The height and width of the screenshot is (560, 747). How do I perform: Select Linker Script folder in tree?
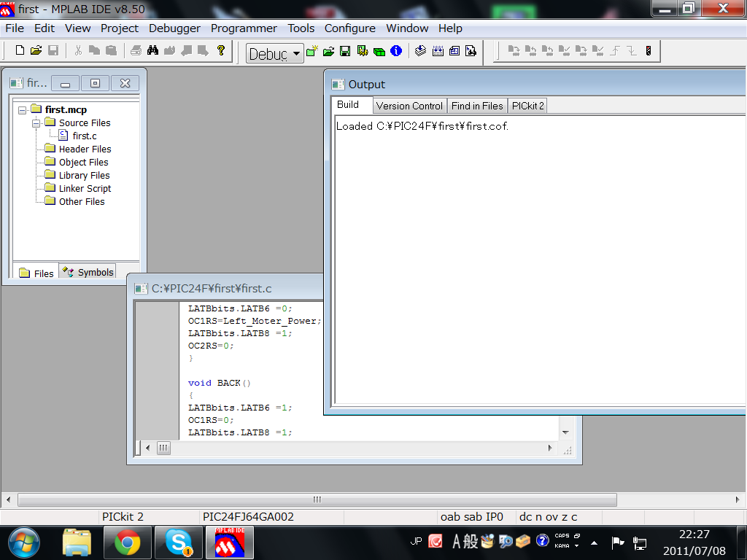point(85,189)
